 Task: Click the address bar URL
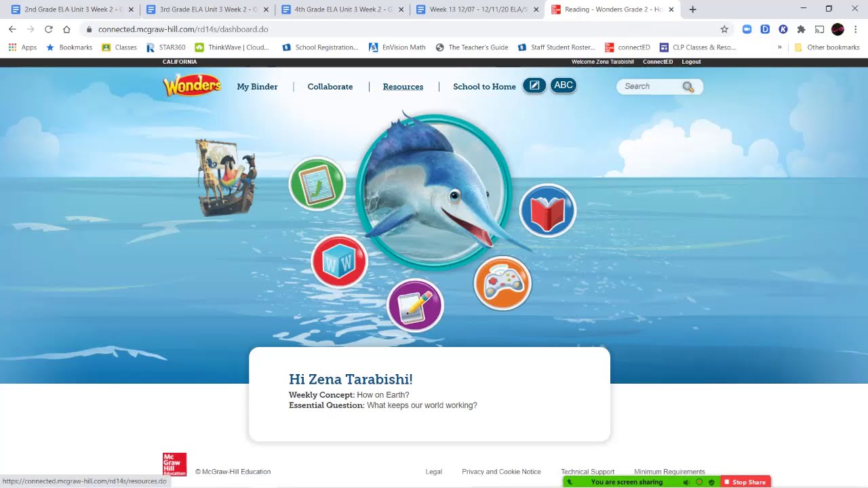click(183, 29)
